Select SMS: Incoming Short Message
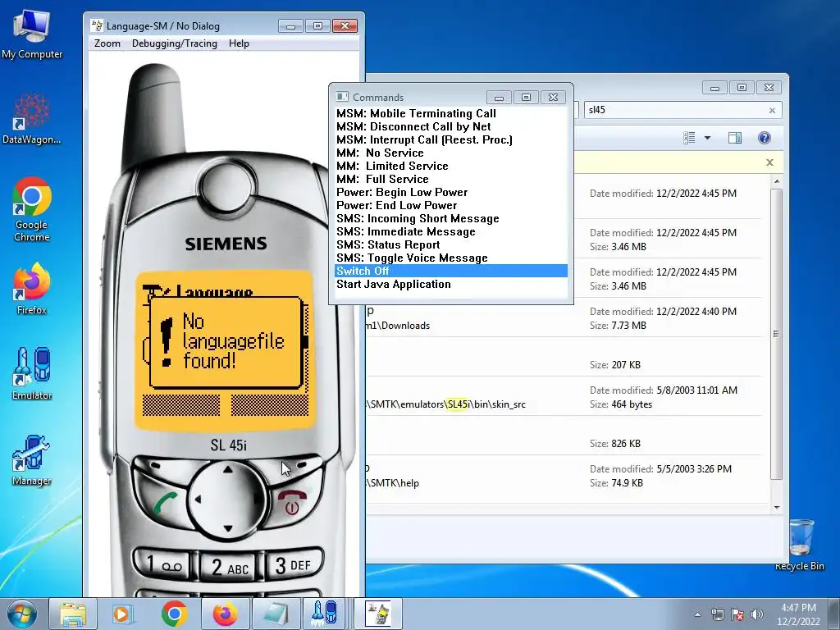 pyautogui.click(x=451, y=218)
